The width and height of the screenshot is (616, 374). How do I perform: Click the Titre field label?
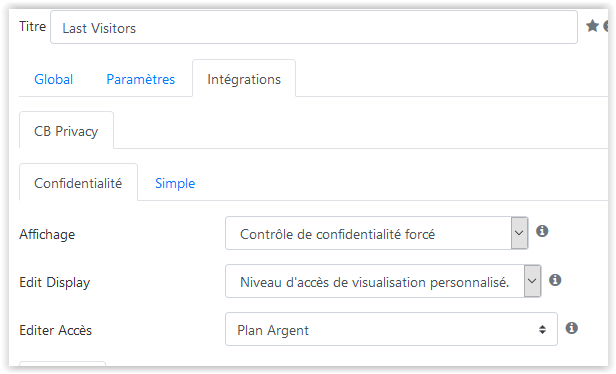coord(33,26)
